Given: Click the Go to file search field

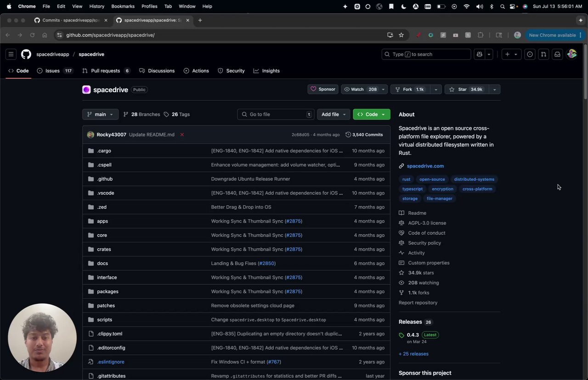Looking at the screenshot, I should coord(276,114).
